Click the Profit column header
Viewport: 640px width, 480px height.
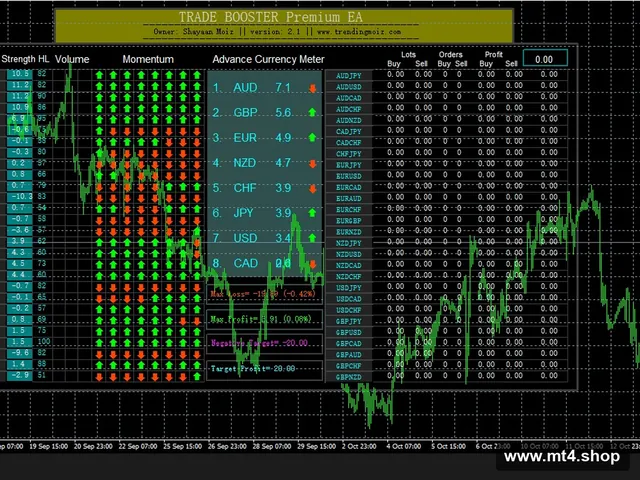[493, 54]
